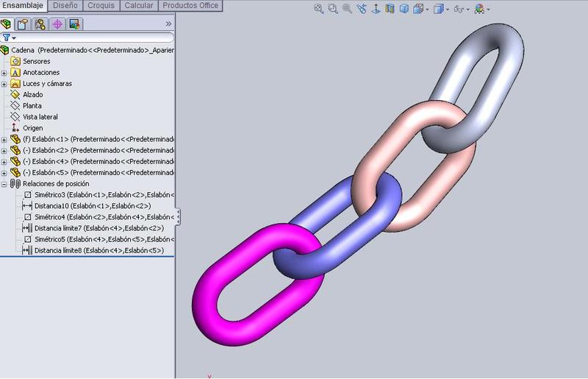This screenshot has width=588, height=379.
Task: Expand the Eslabón<1> component node
Action: (4, 139)
